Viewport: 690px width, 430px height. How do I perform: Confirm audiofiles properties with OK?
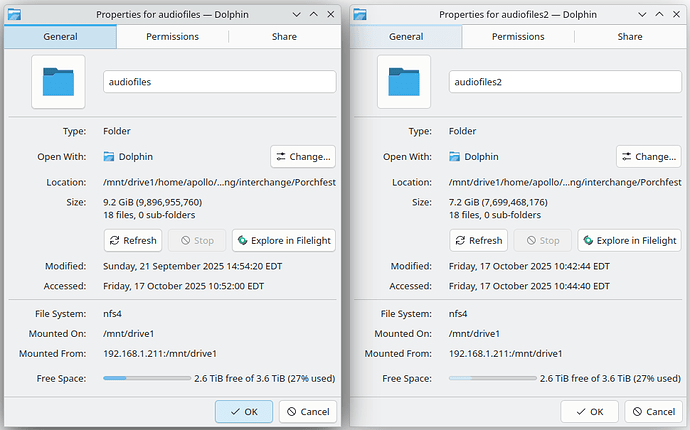tap(244, 411)
